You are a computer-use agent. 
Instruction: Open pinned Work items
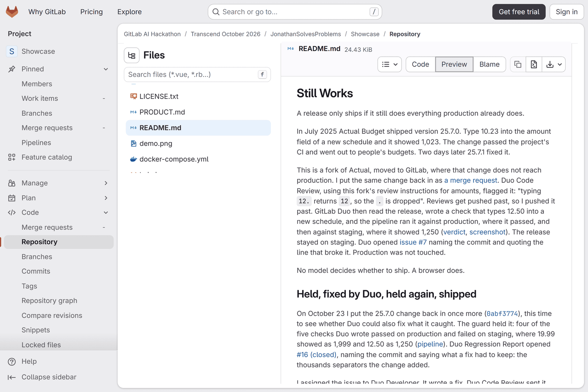pyautogui.click(x=40, y=98)
